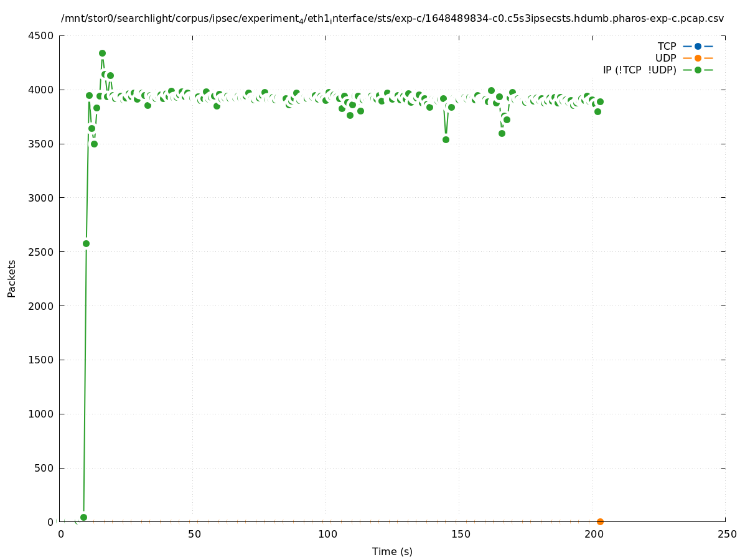
Task: Click the first green point just above zero
Action: pos(83,517)
